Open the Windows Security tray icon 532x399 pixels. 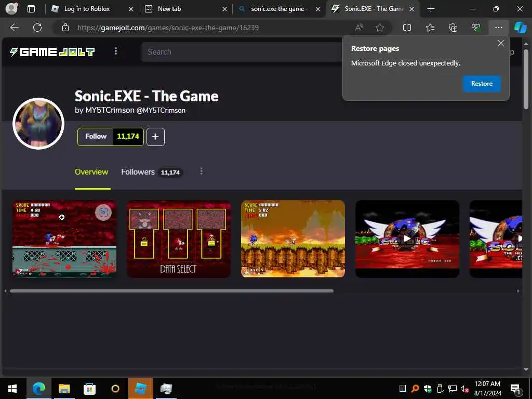(427, 389)
